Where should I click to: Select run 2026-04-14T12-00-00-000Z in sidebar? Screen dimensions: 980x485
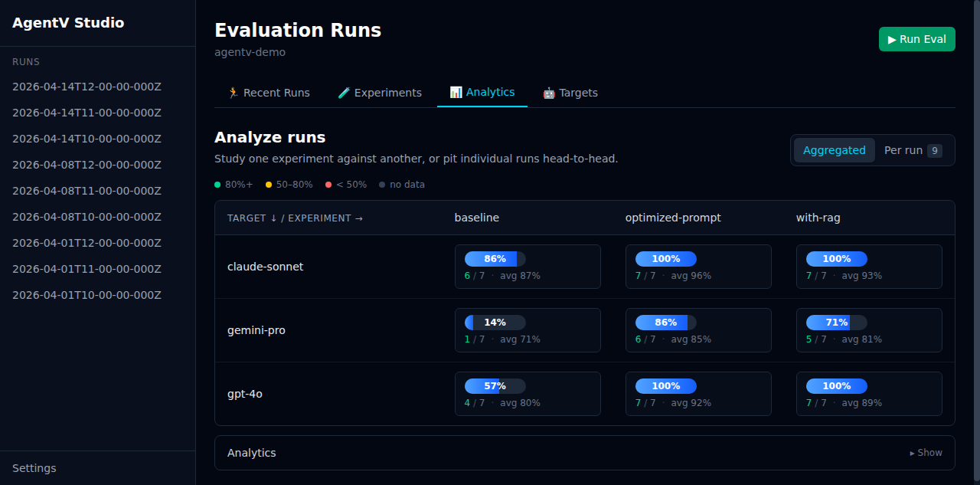coord(87,87)
